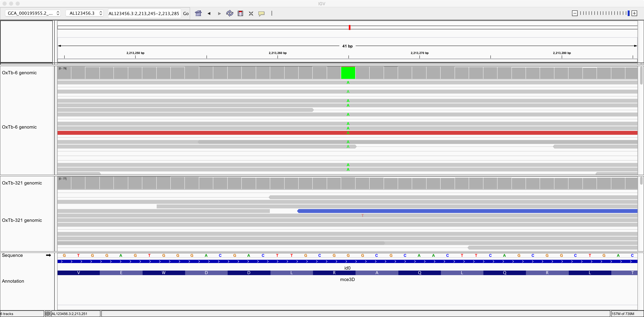The width and height of the screenshot is (644, 317).
Task: Click the refresh tracks icon
Action: (x=229, y=13)
